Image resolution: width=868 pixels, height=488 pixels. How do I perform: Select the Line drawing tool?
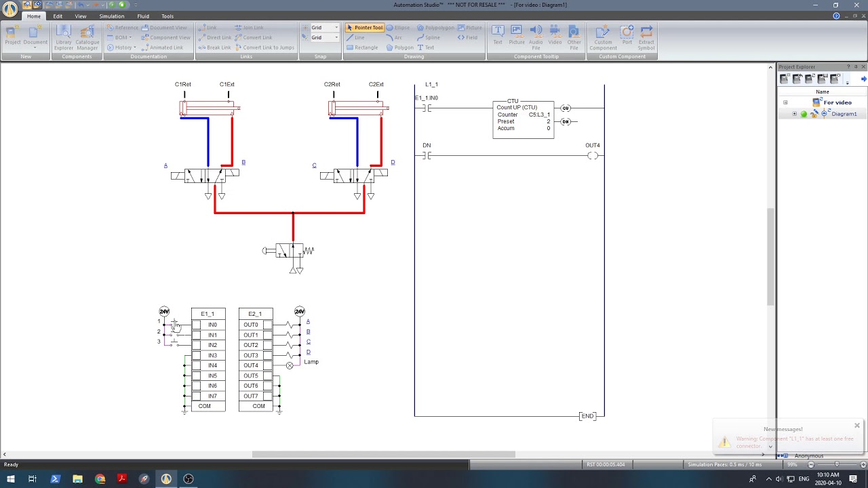click(x=355, y=38)
